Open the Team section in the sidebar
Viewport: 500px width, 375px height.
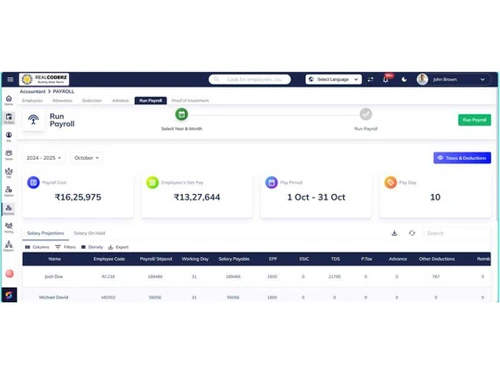[x=9, y=155]
